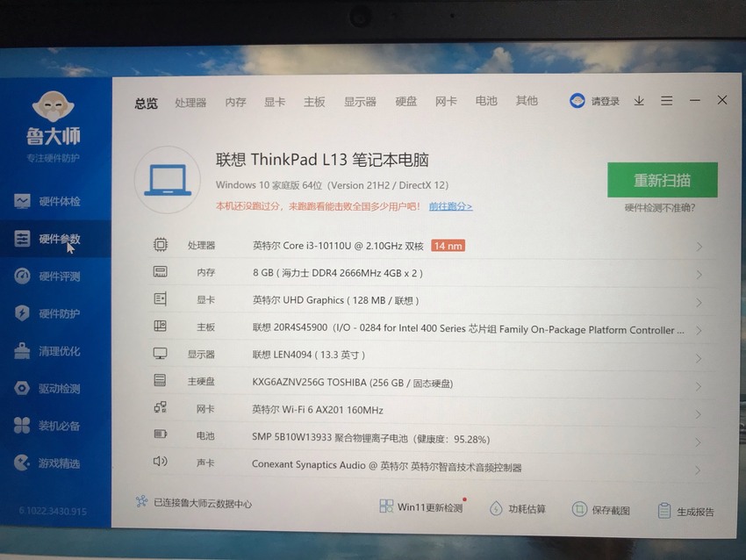
Task: Switch to the 其他 tab
Action: click(527, 100)
